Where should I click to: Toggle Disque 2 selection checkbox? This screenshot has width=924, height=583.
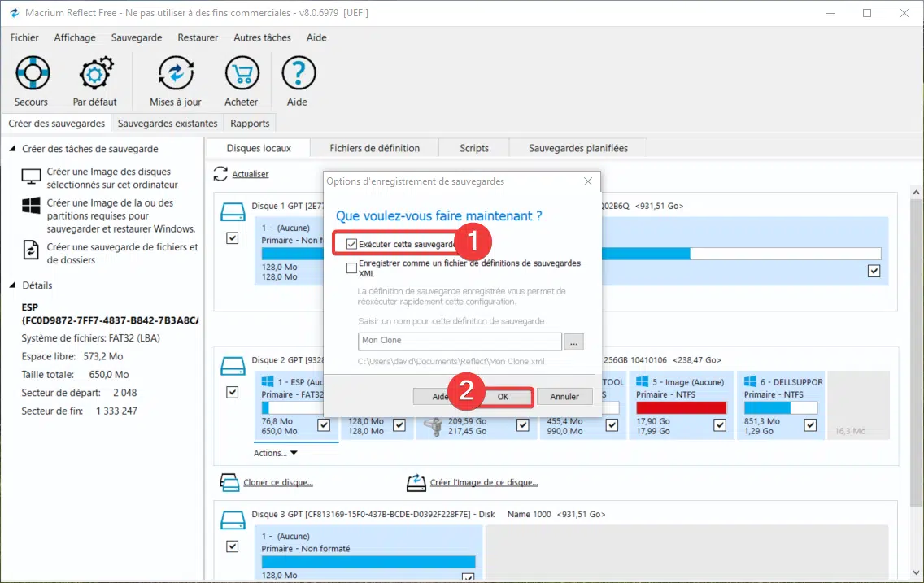click(x=232, y=392)
